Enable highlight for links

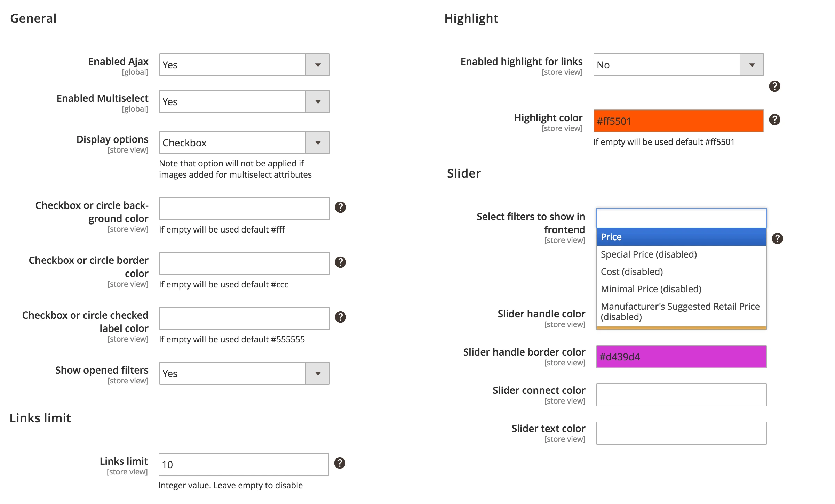(x=678, y=65)
